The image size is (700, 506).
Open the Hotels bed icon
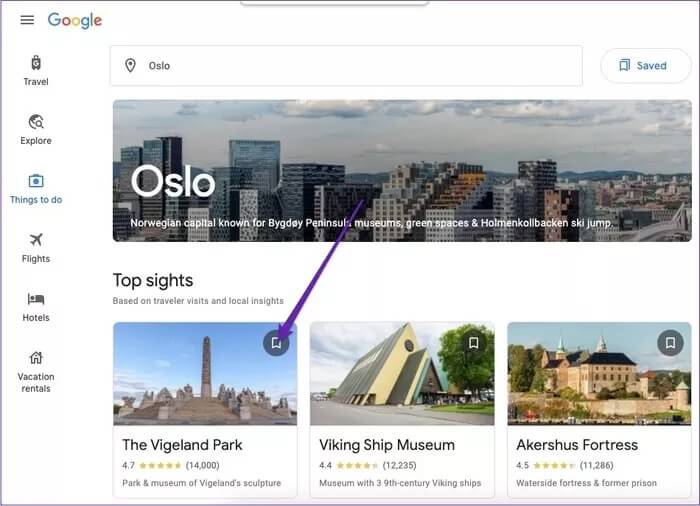click(36, 299)
